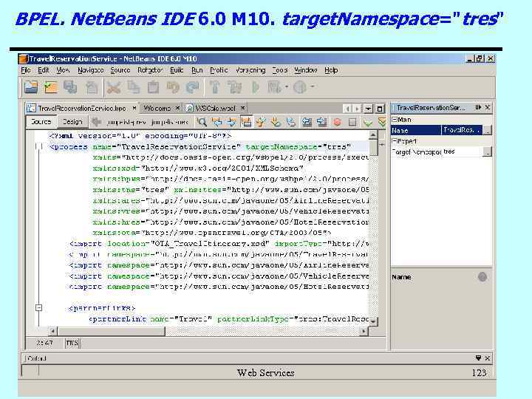Maximize the editor window button
This screenshot has width=532, height=399.
(x=380, y=109)
